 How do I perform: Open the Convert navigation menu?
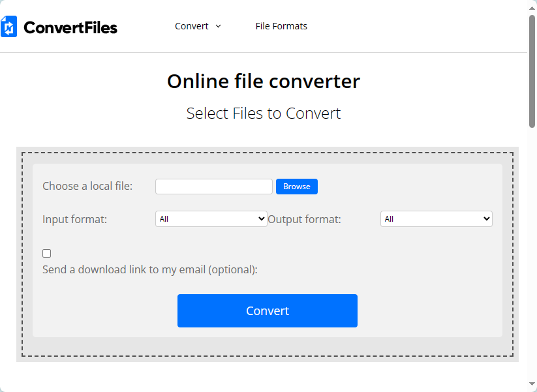[191, 26]
